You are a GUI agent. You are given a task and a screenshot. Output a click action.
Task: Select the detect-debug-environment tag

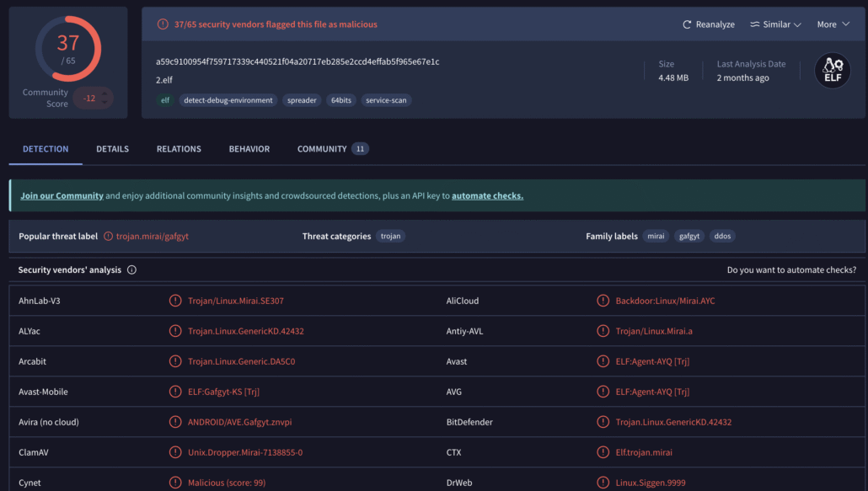pos(228,100)
